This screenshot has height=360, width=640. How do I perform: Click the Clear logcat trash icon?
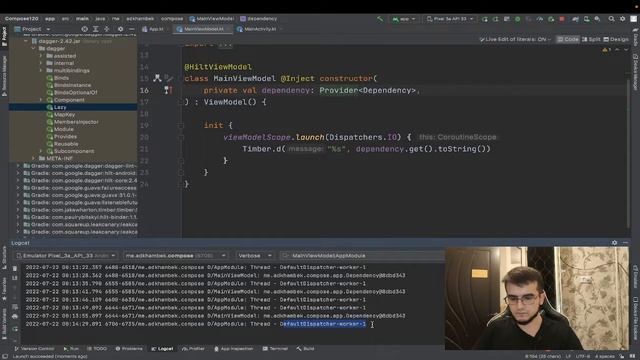(x=15, y=268)
